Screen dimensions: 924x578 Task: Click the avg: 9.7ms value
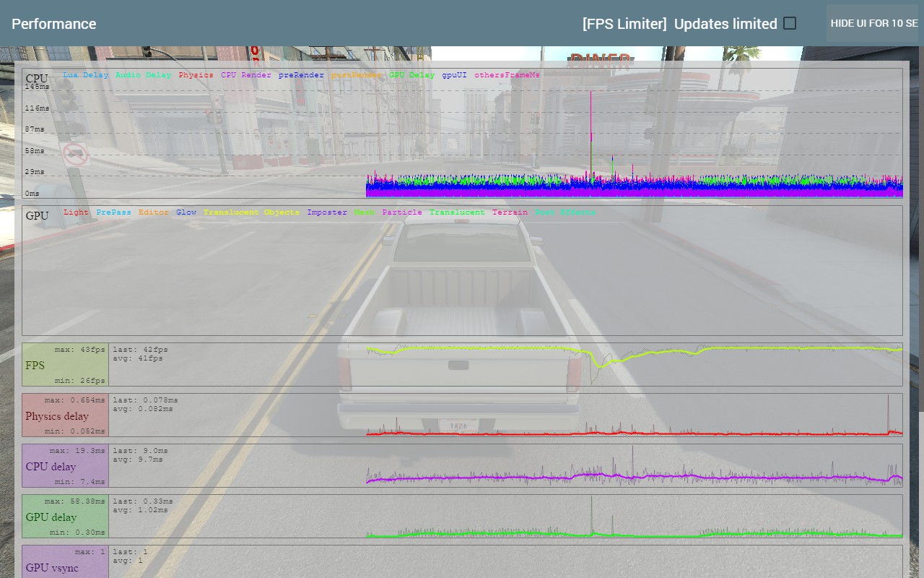coord(138,460)
